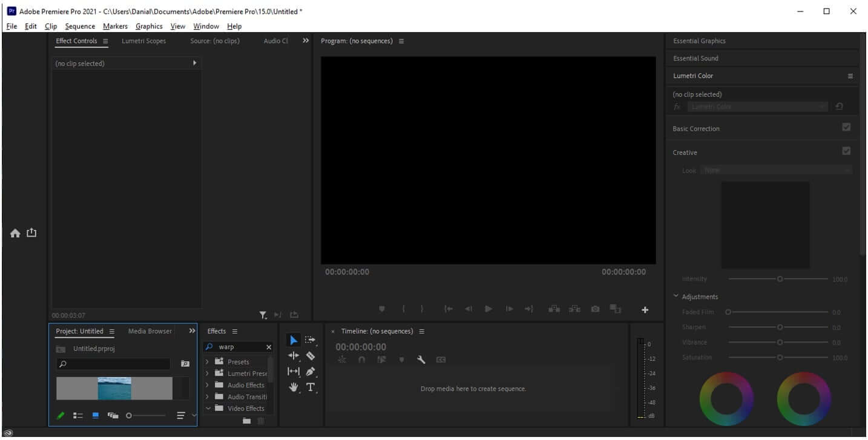Collapse the Video Effects folder
Screen dimensions: 868x440
[x=208, y=409]
